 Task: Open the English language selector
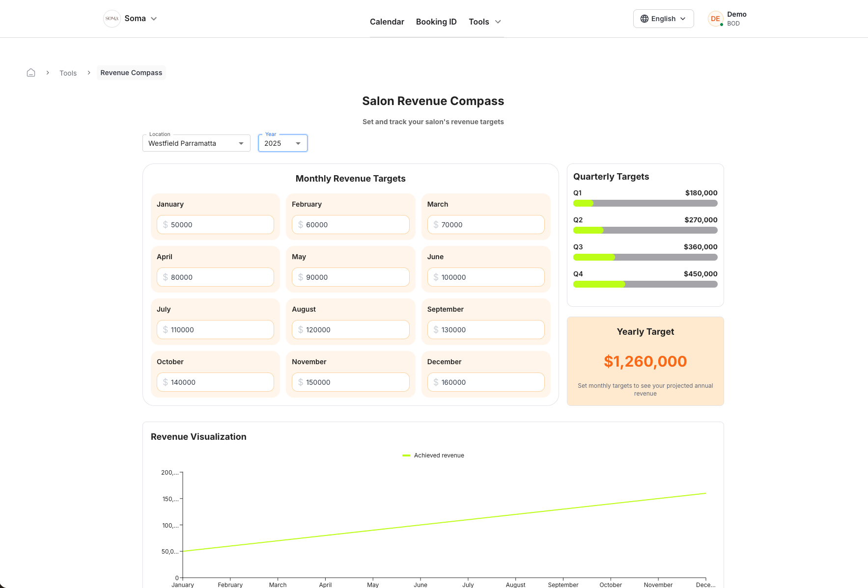click(x=663, y=18)
